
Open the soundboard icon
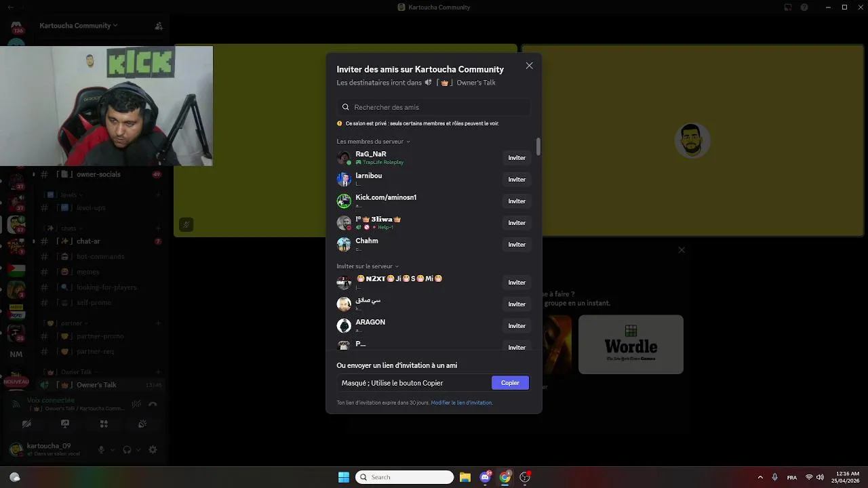click(142, 424)
